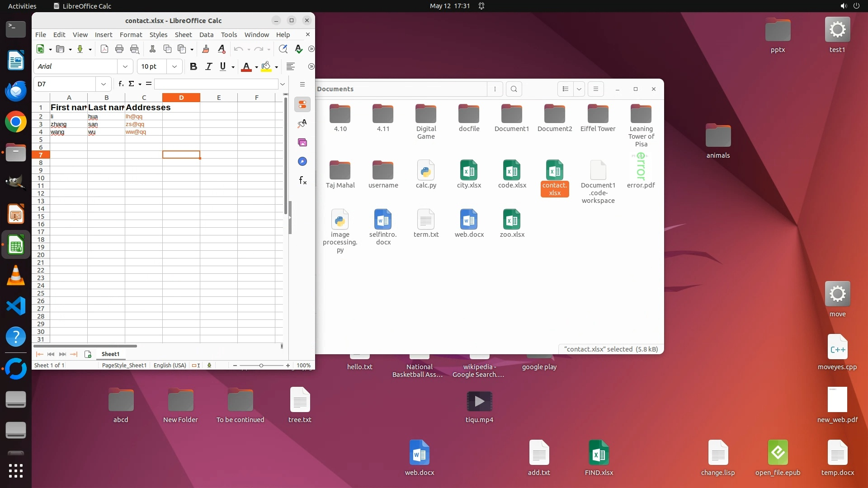Viewport: 868px width, 488px height.
Task: Open the Format menu
Action: point(131,35)
